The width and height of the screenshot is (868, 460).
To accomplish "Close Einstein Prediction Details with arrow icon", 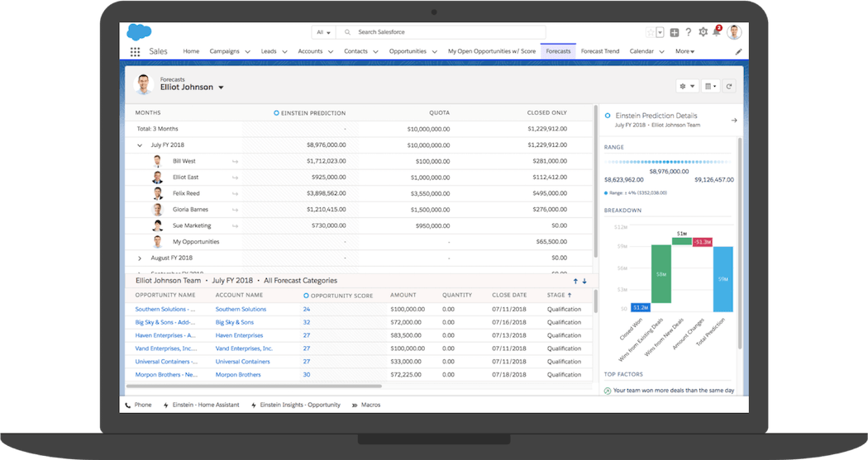I will (x=734, y=121).
